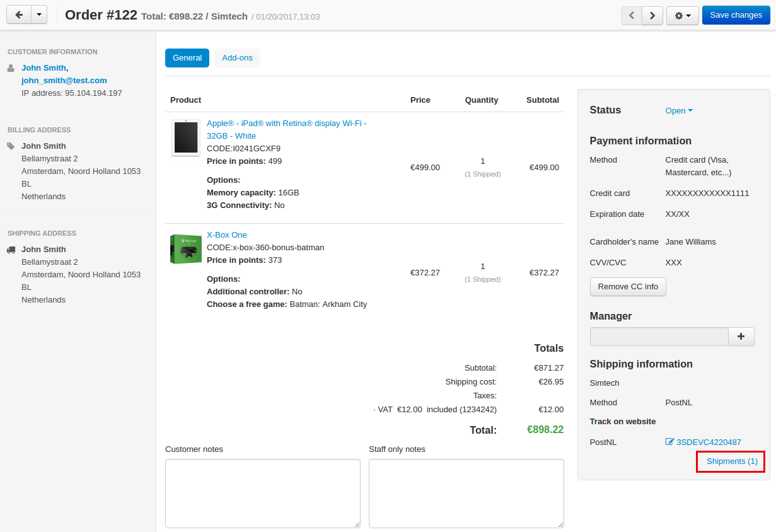Click the billing address tag icon
776x532 pixels.
11,146
